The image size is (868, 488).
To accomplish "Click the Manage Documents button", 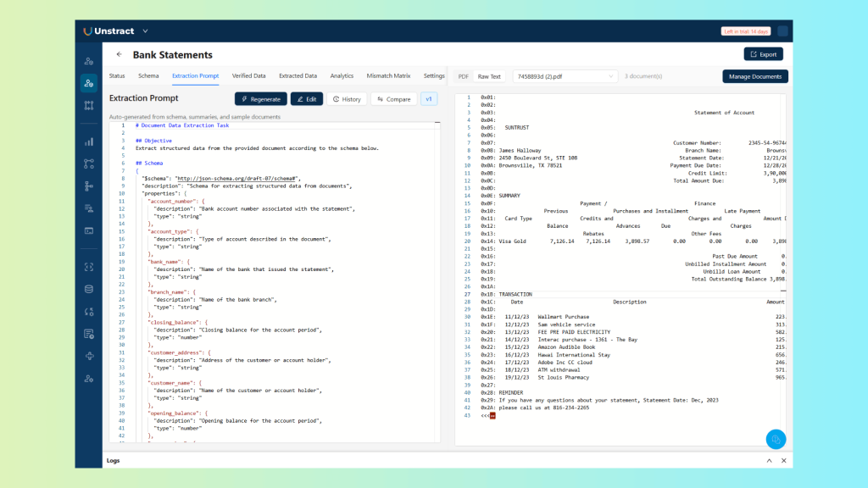I will 755,76.
